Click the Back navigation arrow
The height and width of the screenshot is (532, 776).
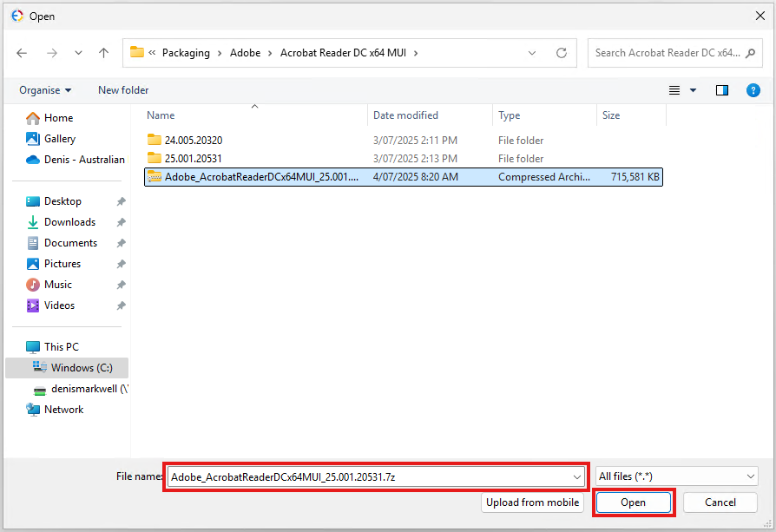click(22, 53)
